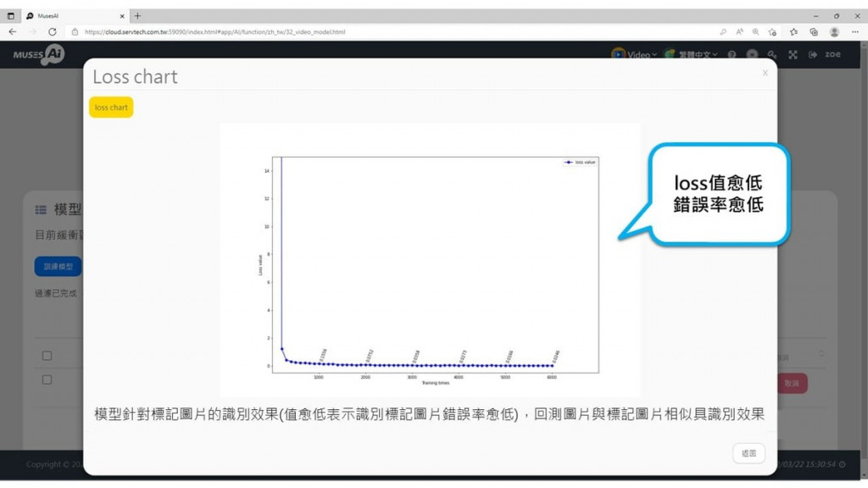Open the help question-mark icon

point(732,54)
